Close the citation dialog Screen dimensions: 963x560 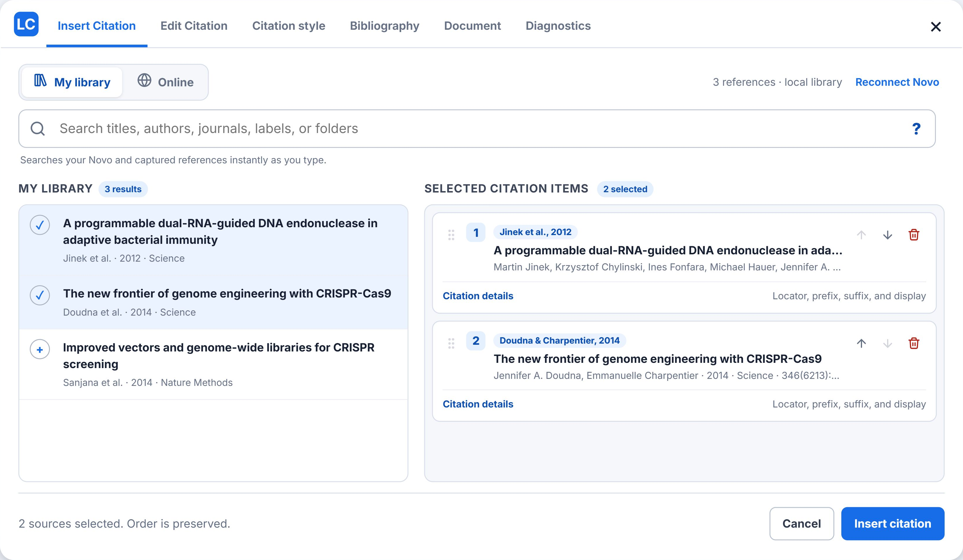[936, 26]
